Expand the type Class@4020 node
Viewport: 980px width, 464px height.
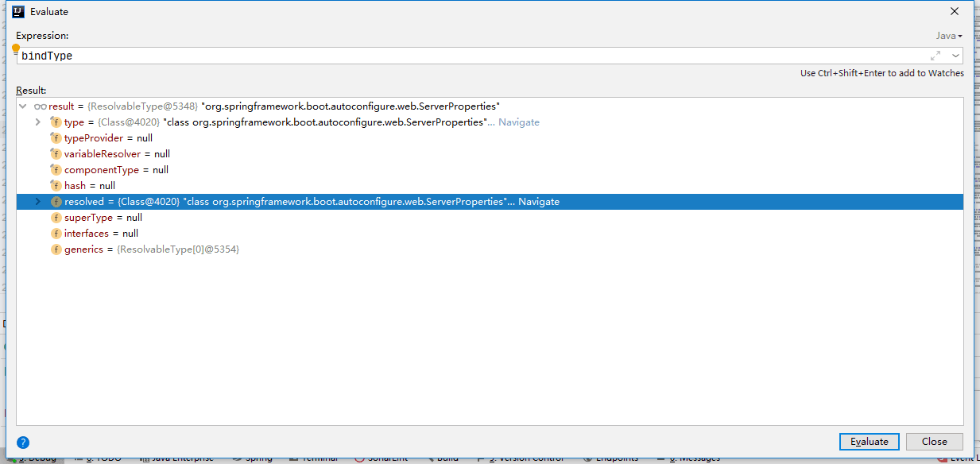[x=37, y=122]
